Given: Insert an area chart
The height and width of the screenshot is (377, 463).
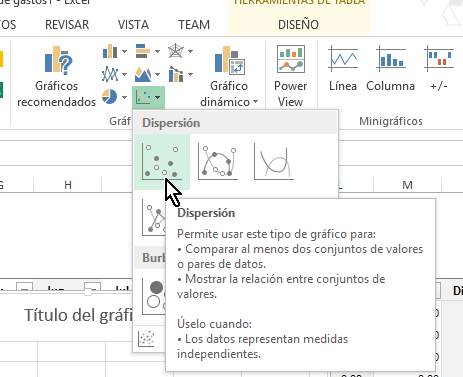Looking at the screenshot, I should 143,74.
